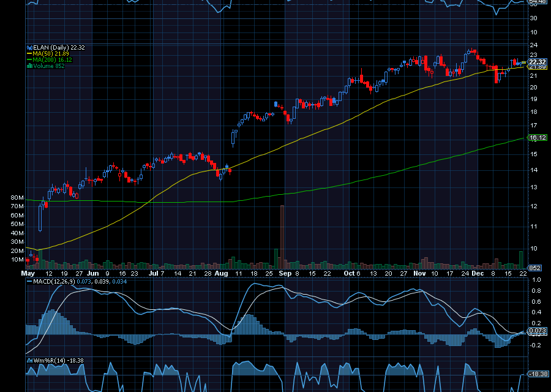Toggle the Volume 852 legend entry
This screenshot has height=392, width=551.
(49, 64)
